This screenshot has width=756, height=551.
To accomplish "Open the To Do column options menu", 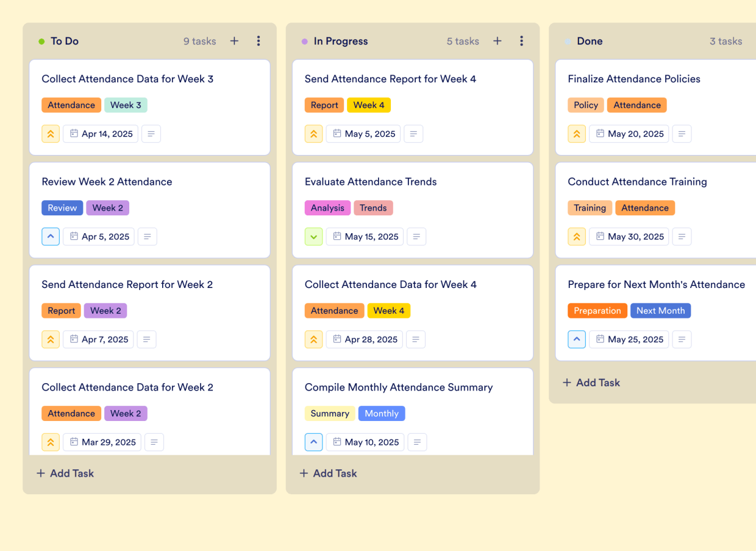I will 259,41.
